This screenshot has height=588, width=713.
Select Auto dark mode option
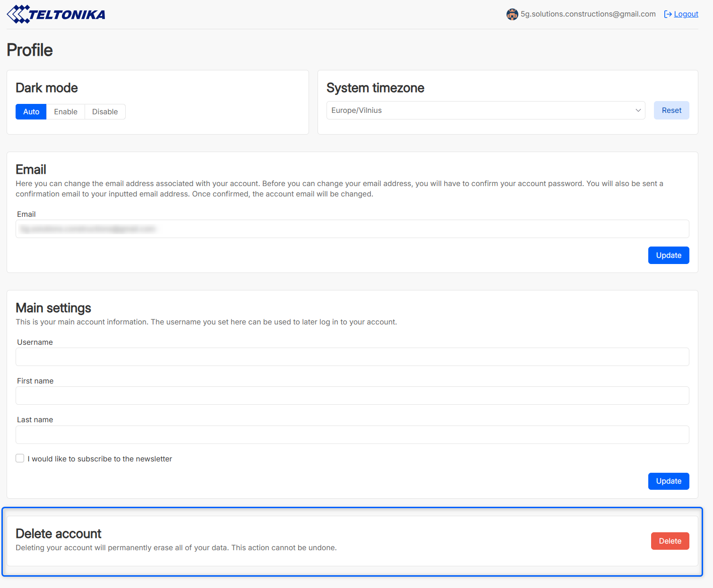(x=31, y=112)
